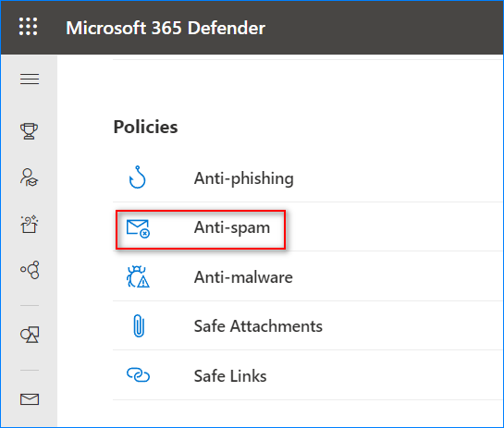Open the app launcher waffle grid
Screen dimensions: 504x428
tap(29, 27)
